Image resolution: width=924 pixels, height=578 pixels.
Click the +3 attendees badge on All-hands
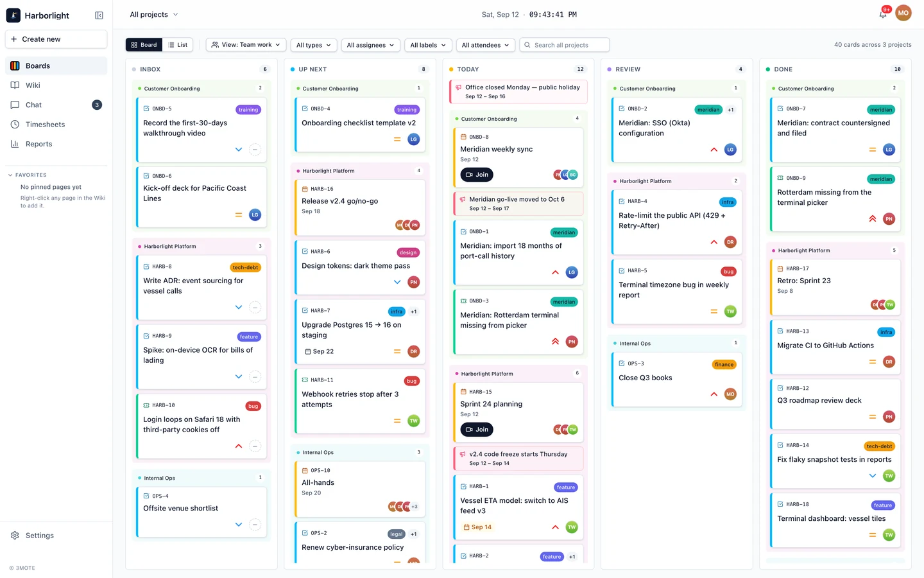coord(415,507)
